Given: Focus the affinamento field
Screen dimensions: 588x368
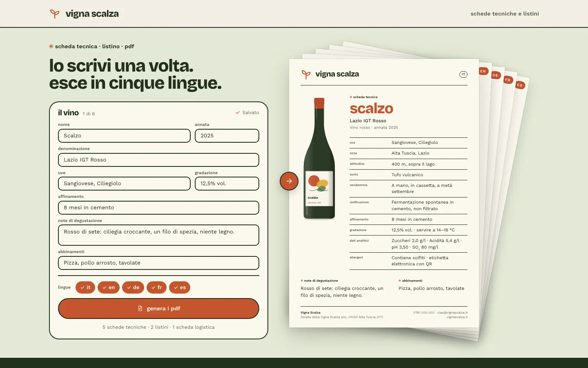Looking at the screenshot, I should pos(158,208).
